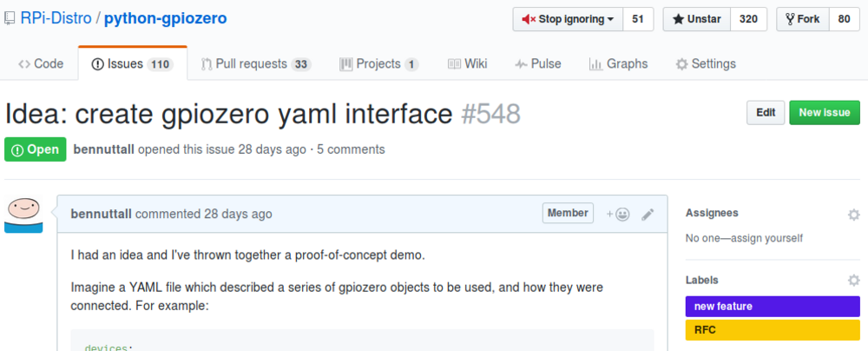Viewport: 868px width, 351px height.
Task: Click the repository book icon
Action: tap(9, 19)
